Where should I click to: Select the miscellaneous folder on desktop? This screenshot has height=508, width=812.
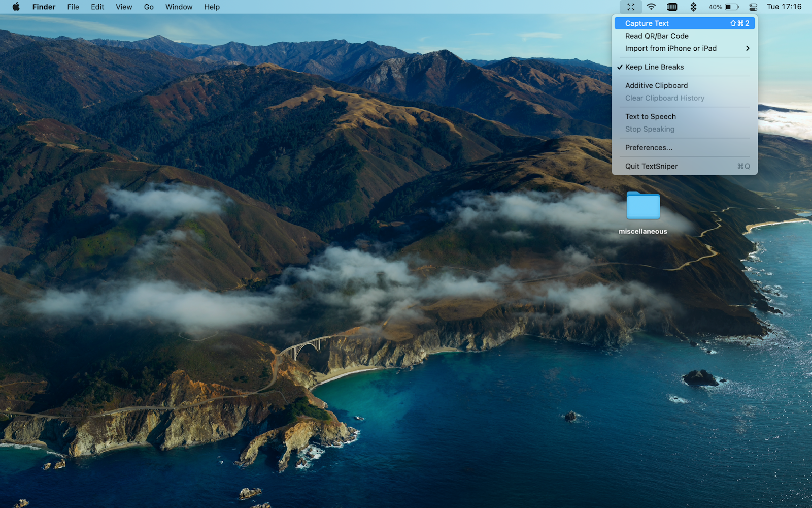point(643,213)
